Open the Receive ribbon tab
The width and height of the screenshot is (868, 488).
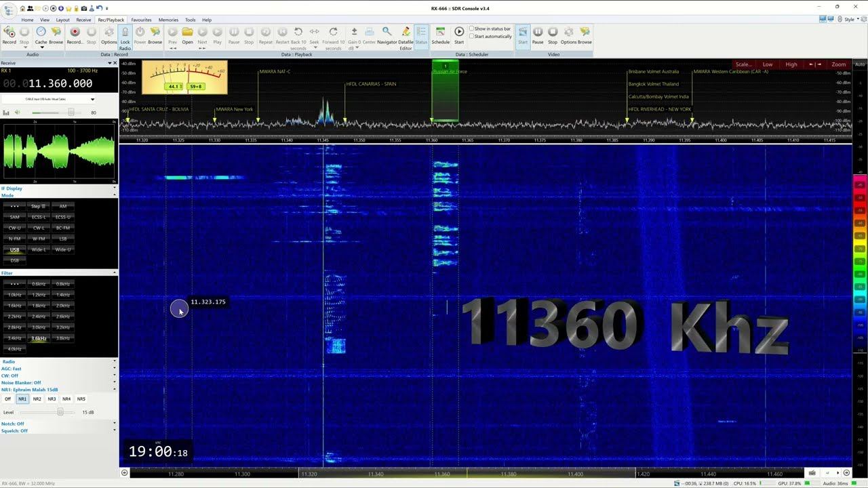[84, 20]
